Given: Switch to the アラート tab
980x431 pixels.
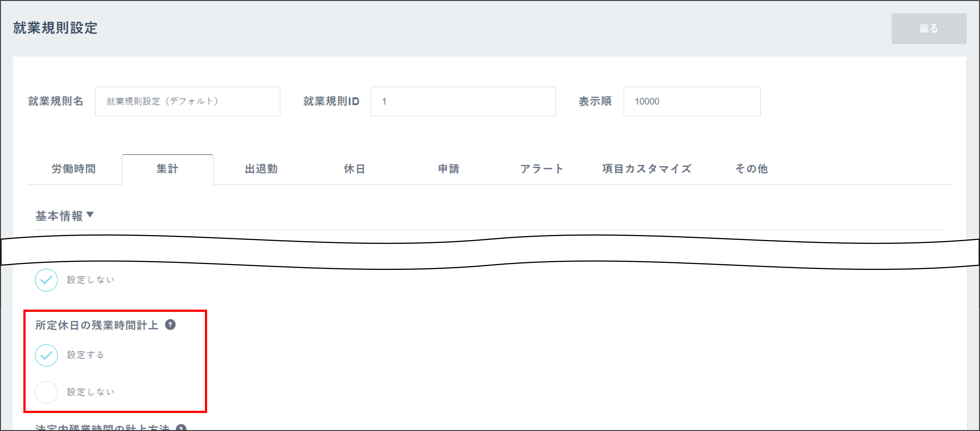Looking at the screenshot, I should click(542, 169).
